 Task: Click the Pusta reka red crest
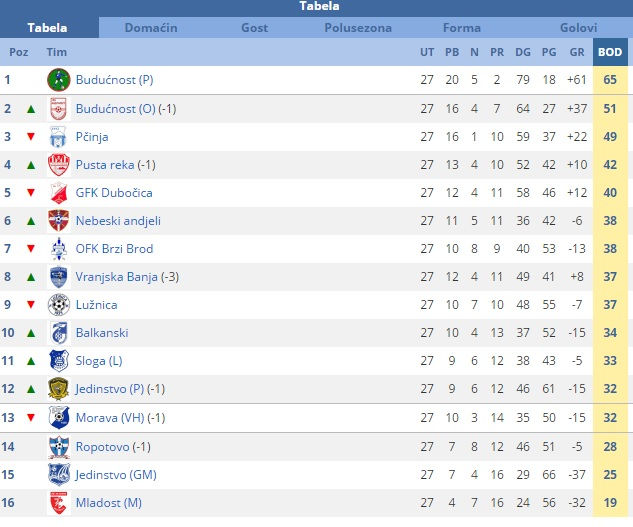click(59, 165)
